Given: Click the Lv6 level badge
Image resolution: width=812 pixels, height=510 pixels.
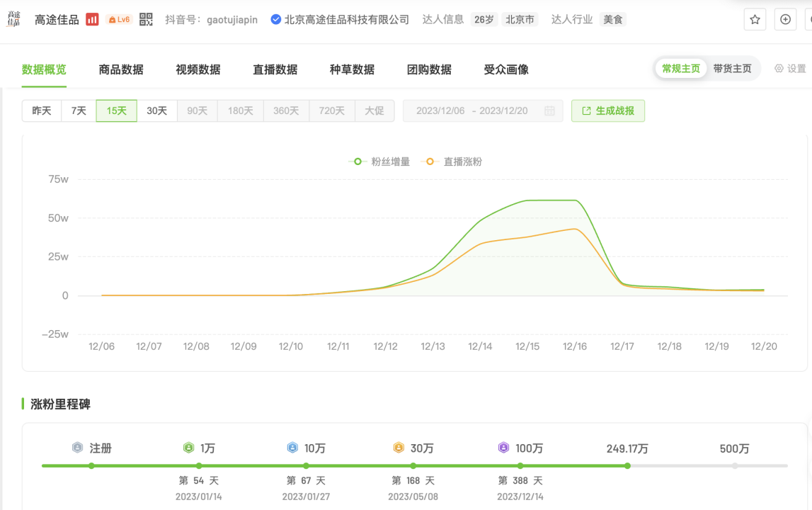Looking at the screenshot, I should (x=119, y=20).
